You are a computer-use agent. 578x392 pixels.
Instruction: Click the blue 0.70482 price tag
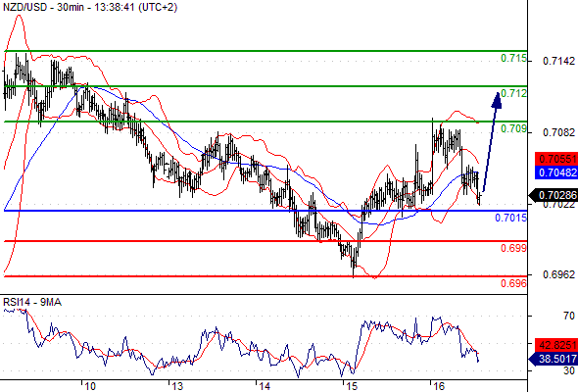point(556,172)
